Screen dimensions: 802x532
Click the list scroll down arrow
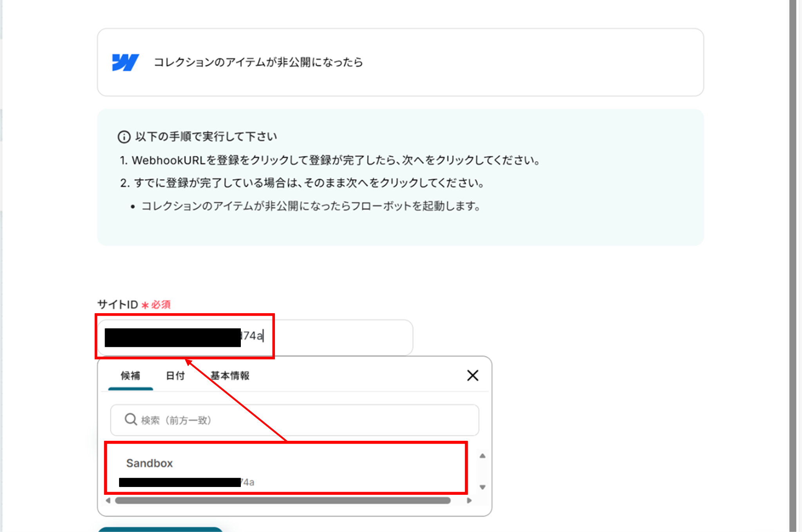[x=482, y=487]
